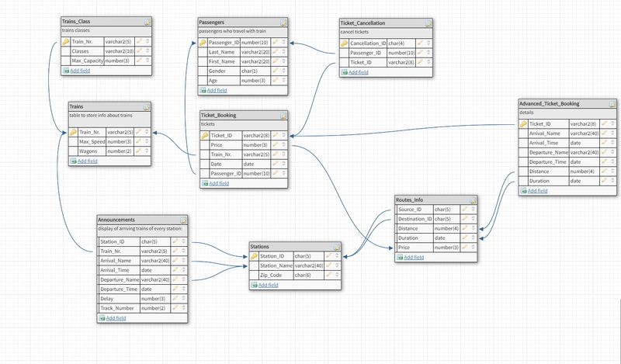Click the varchar2(40) type of Arrival_Name in Advanced_Ticket_Booking
This screenshot has width=621, height=364.
(x=585, y=133)
